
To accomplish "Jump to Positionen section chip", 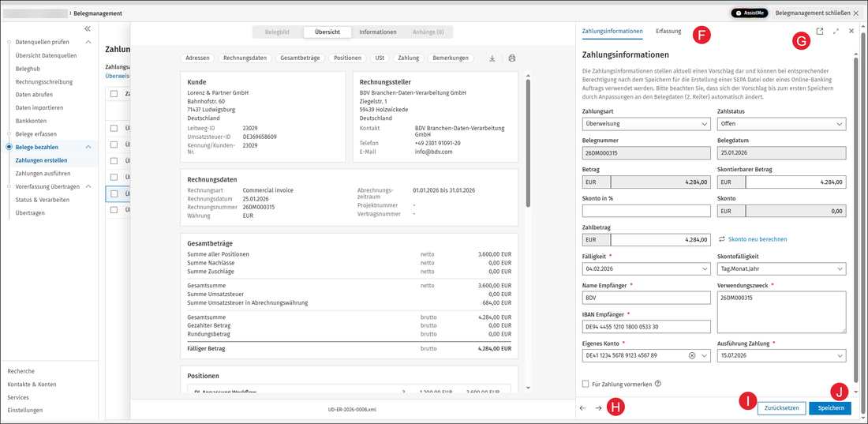I will click(347, 58).
